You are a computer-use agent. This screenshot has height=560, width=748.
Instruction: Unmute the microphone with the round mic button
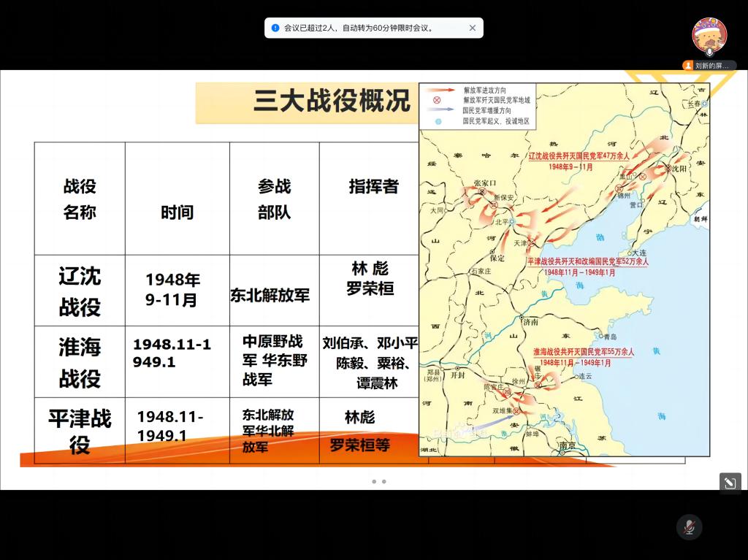[689, 527]
